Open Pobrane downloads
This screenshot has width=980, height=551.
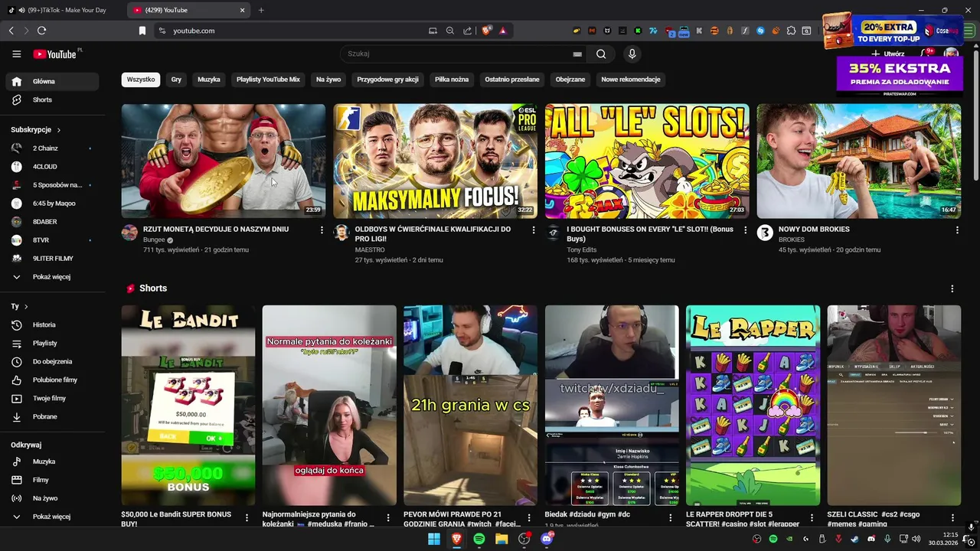coord(52,416)
